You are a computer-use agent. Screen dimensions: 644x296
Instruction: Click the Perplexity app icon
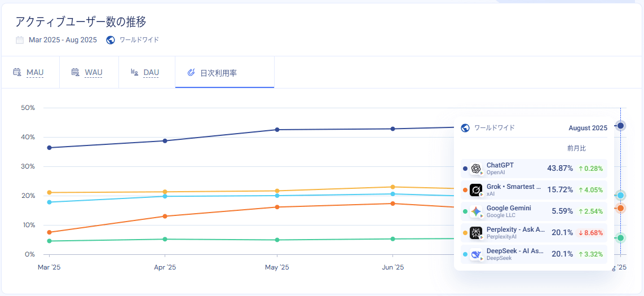coord(476,233)
